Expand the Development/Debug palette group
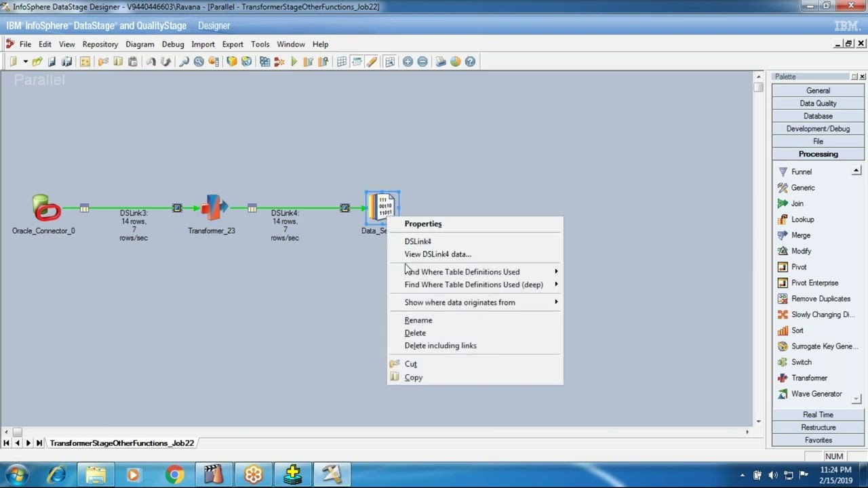This screenshot has width=868, height=488. click(818, 129)
